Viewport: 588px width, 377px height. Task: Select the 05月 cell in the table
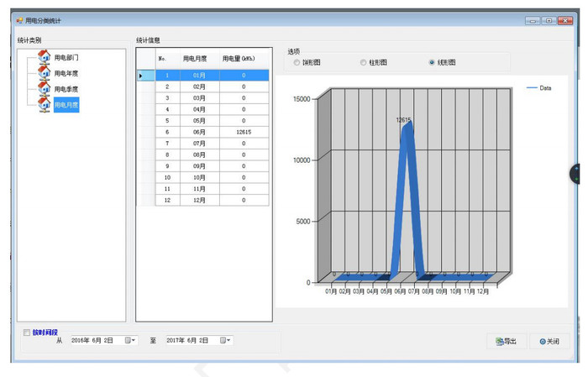tap(200, 121)
